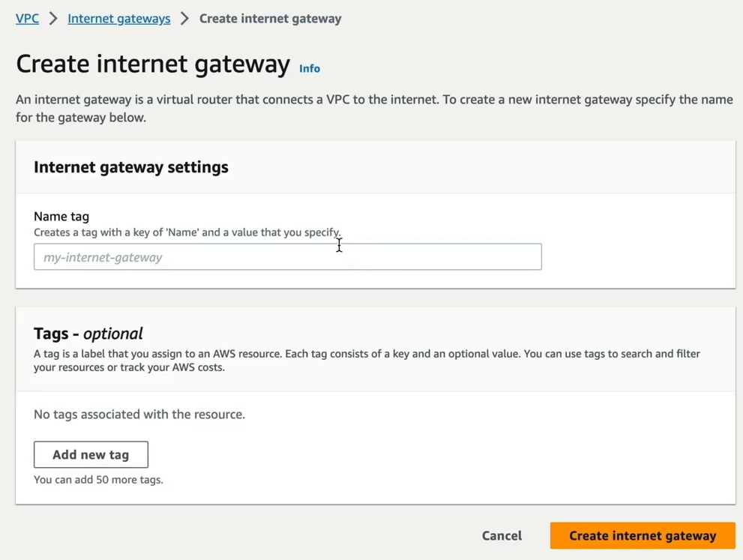Screen dimensions: 743x560
Task: Click the Name tag helper description text
Action: pyautogui.click(x=187, y=232)
